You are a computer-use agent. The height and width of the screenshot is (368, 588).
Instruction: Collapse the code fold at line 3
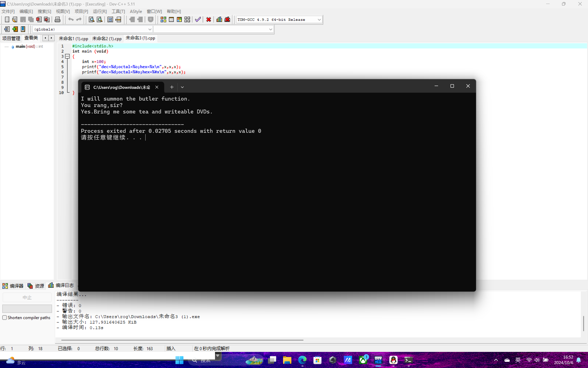[67, 56]
